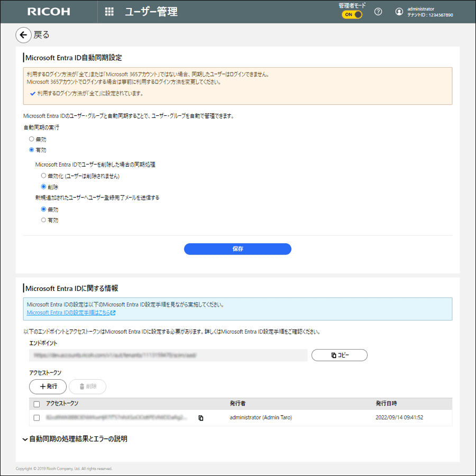Copy the access token using the row icon
The width and height of the screenshot is (476, 476).
click(200, 418)
